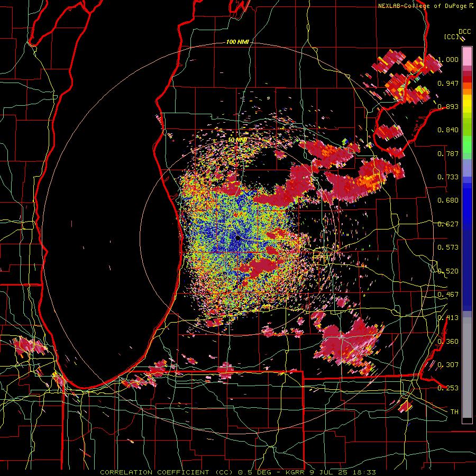Click the 50 NMI range ring label
Screen dimensions: 476x476
point(237,140)
